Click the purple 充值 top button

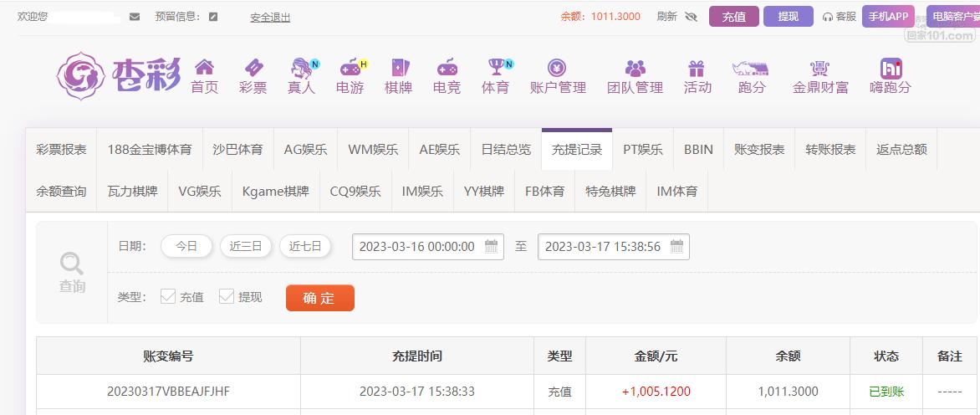[x=733, y=17]
